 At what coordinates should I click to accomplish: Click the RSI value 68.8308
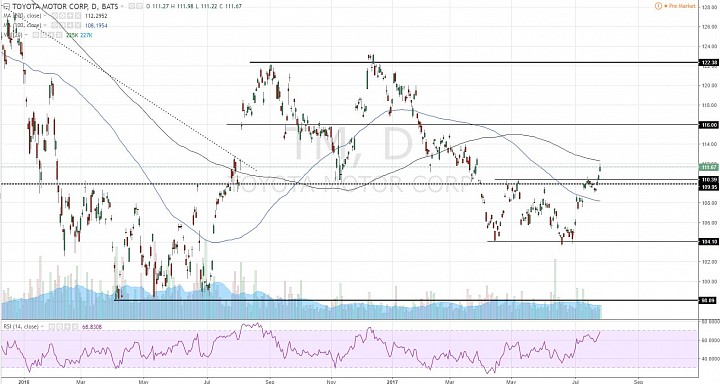tap(92, 327)
